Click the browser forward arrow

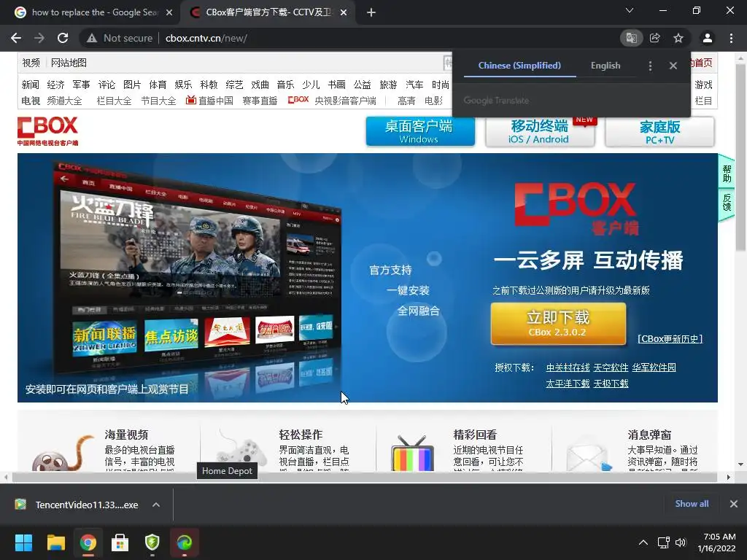(39, 38)
